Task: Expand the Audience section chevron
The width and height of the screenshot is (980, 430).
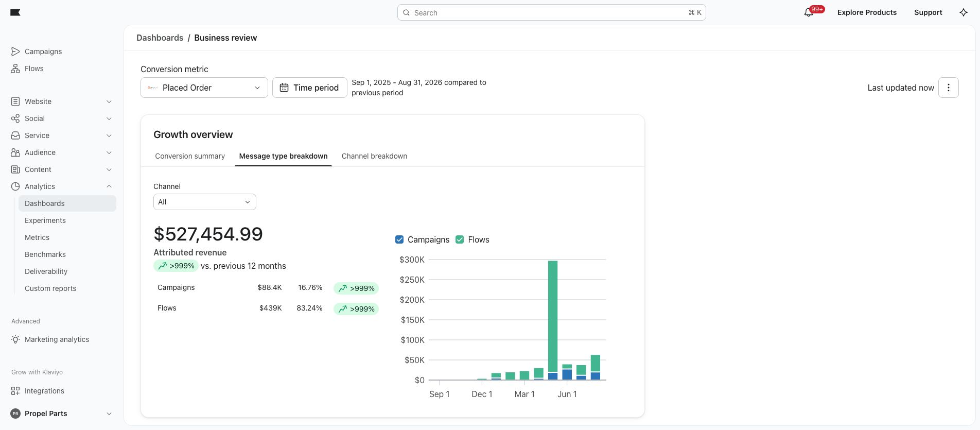Action: pos(109,152)
